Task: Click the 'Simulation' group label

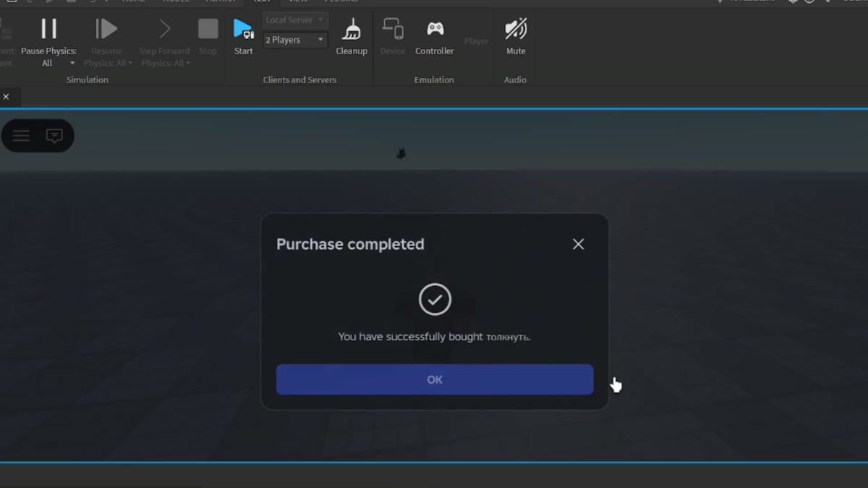Action: tap(87, 80)
